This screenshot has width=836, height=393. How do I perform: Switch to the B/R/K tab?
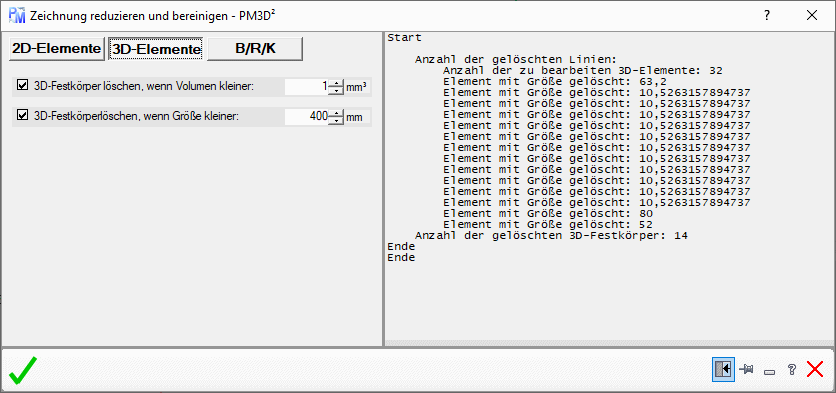[255, 49]
